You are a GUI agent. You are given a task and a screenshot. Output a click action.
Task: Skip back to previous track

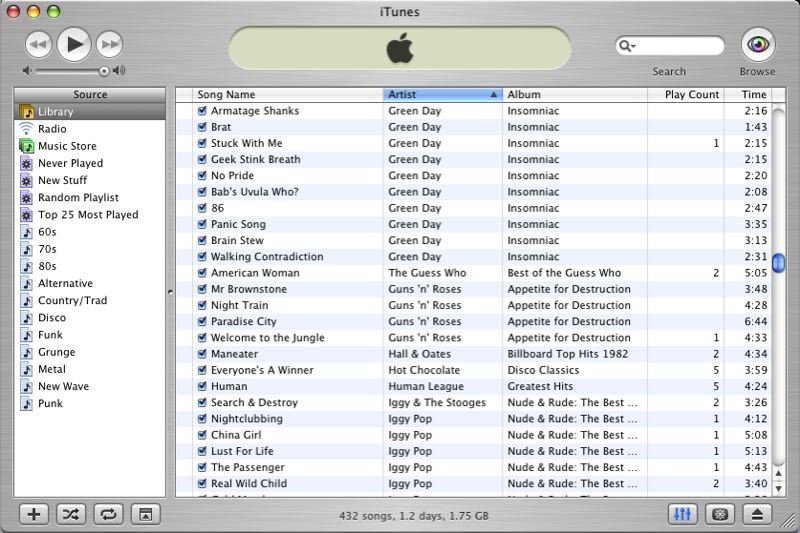click(38, 44)
